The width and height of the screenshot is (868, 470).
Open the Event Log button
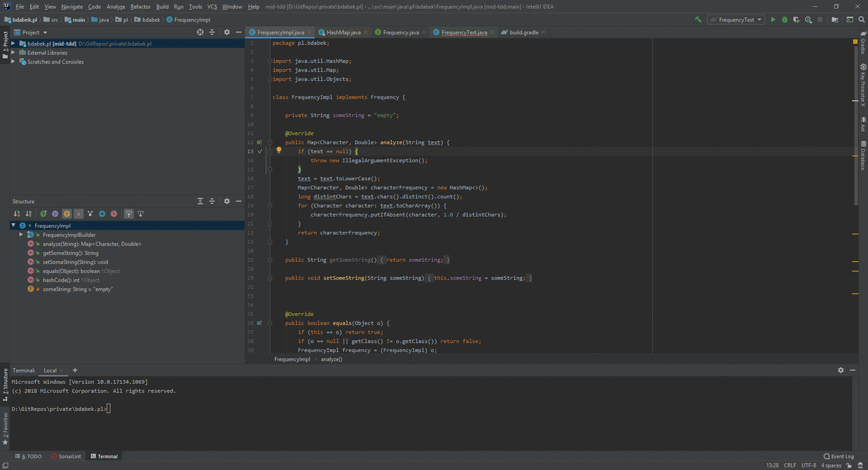[x=839, y=457]
